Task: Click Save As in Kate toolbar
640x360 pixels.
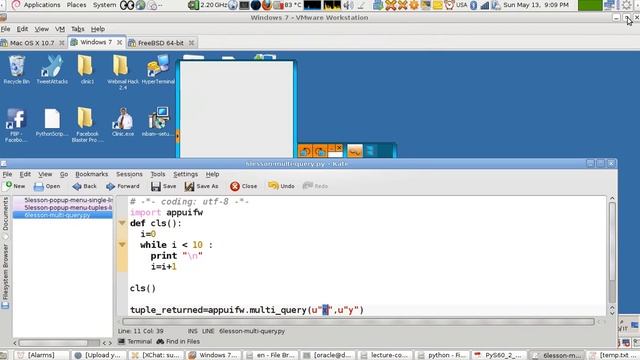Action: click(201, 186)
